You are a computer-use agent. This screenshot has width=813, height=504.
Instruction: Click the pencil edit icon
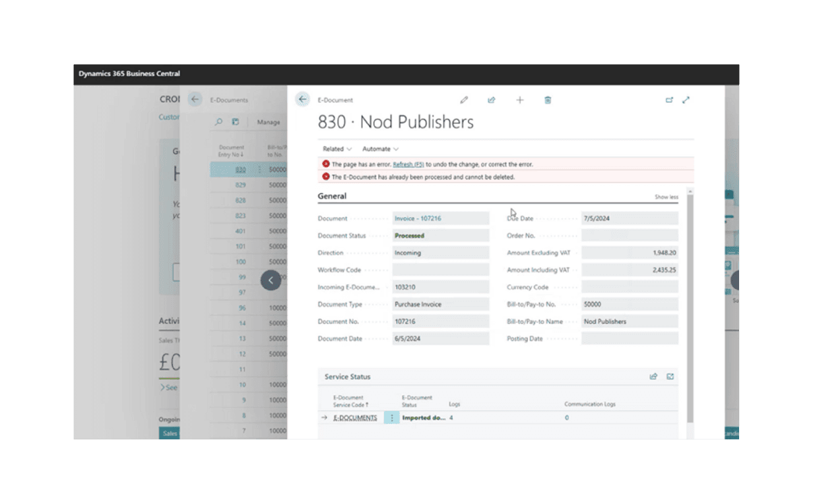point(464,100)
